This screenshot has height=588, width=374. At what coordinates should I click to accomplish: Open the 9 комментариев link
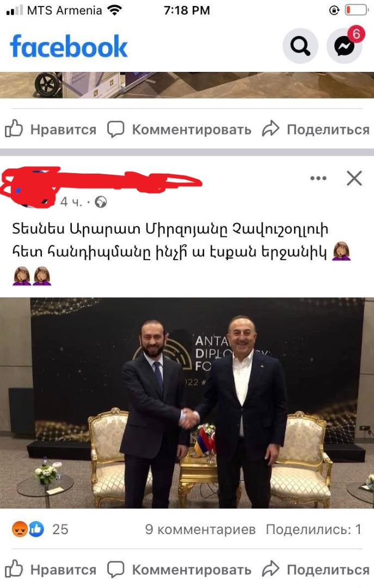coord(200,530)
